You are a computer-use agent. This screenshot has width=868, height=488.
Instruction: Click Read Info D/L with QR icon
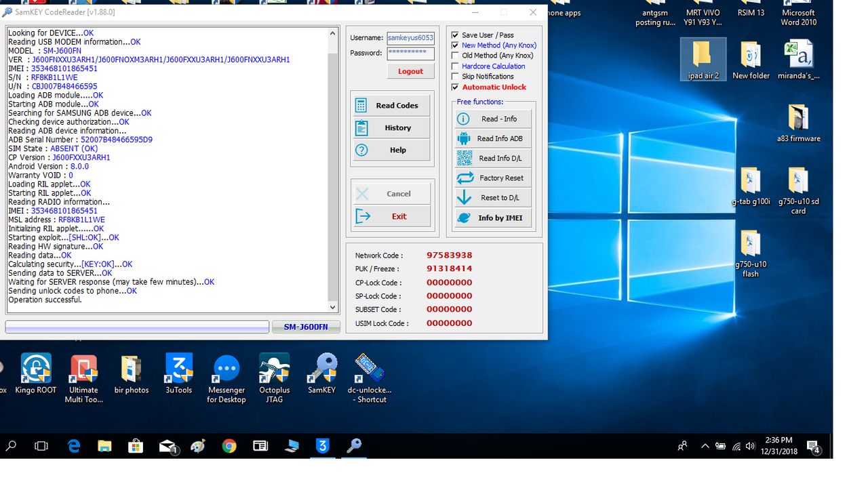[x=493, y=158]
